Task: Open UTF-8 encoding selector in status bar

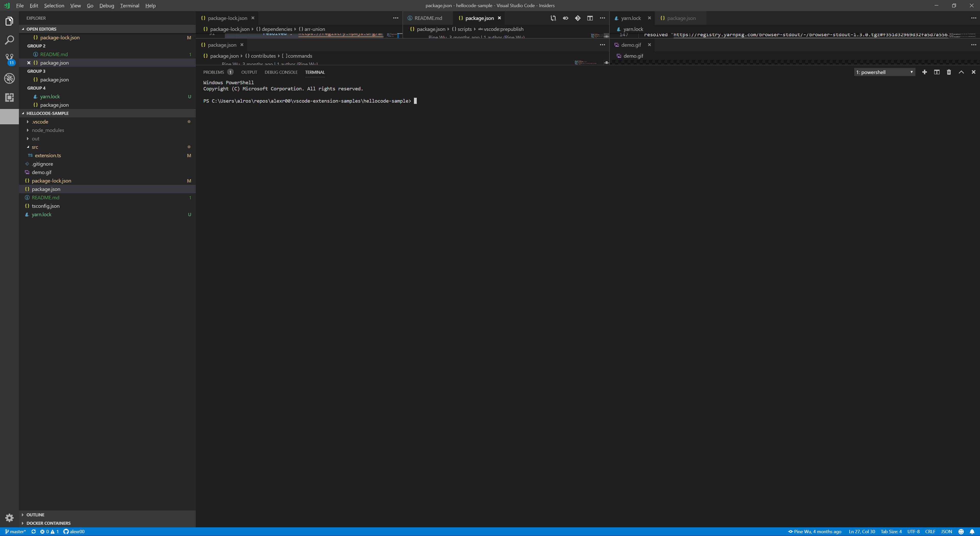Action: 913,531
